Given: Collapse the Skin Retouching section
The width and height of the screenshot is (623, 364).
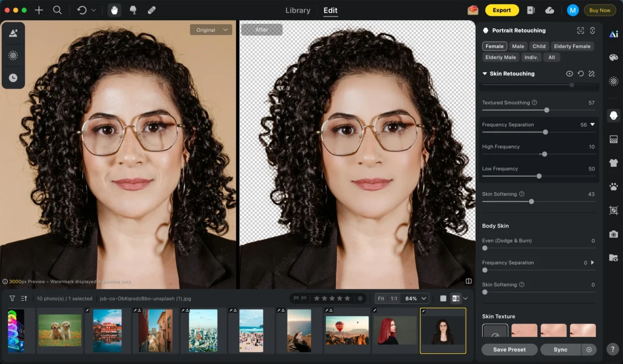Looking at the screenshot, I should point(485,73).
